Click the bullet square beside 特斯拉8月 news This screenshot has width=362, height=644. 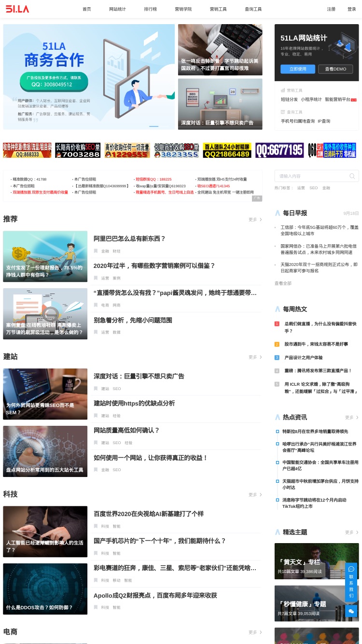278,432
